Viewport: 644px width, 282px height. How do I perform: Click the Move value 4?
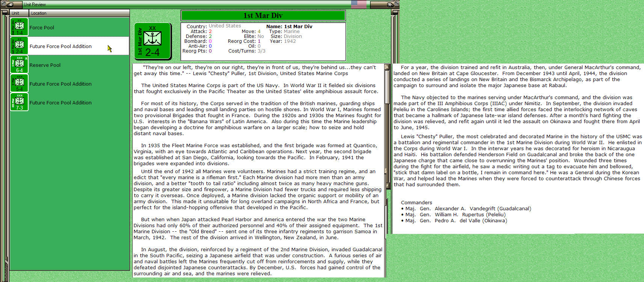pos(259,32)
